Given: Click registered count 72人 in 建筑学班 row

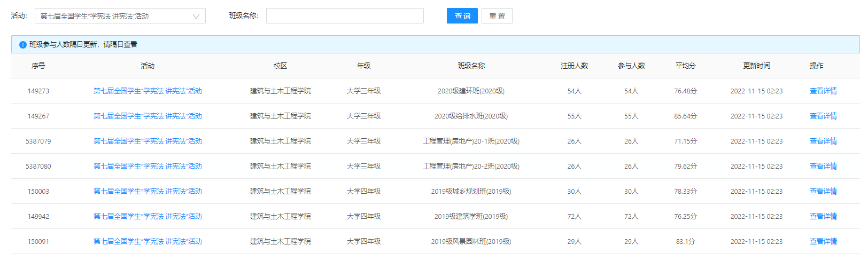Looking at the screenshot, I should pyautogui.click(x=575, y=216).
